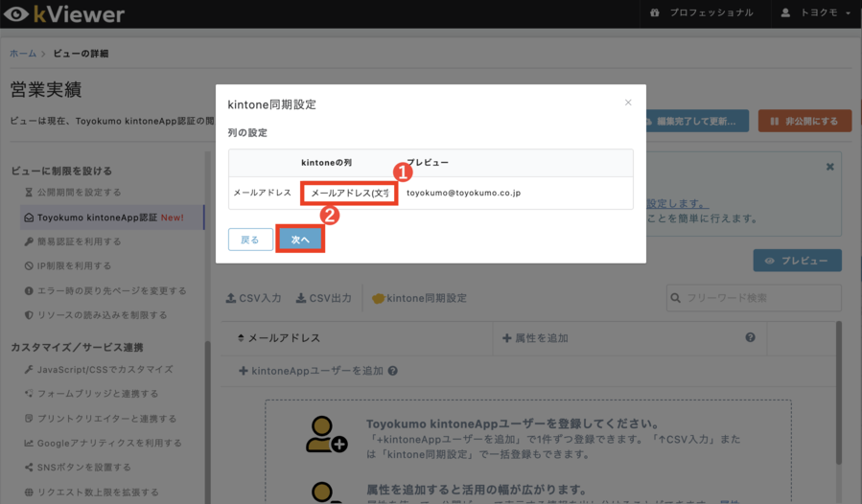Click the user table scrollbar

pyautogui.click(x=839, y=393)
